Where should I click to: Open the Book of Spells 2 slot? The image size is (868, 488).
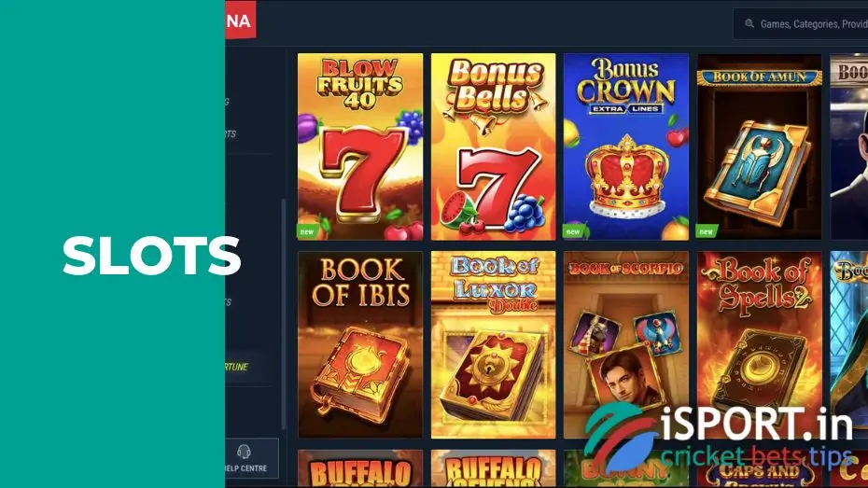tap(760, 344)
